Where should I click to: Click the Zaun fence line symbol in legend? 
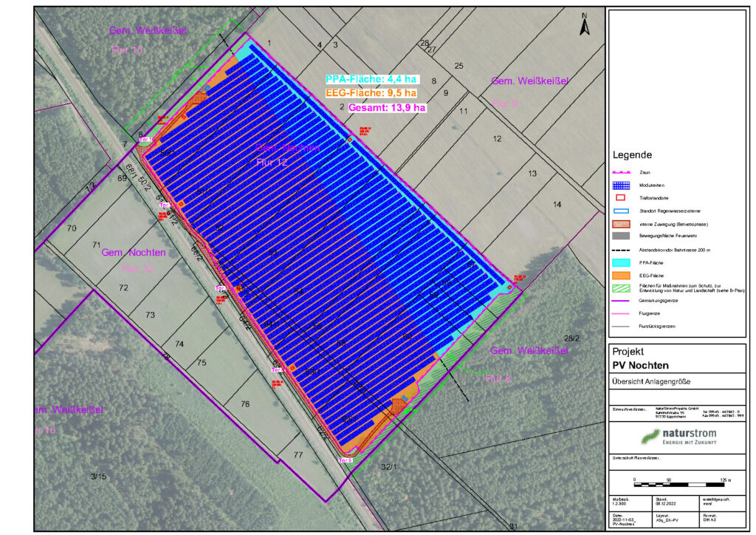tap(621, 172)
